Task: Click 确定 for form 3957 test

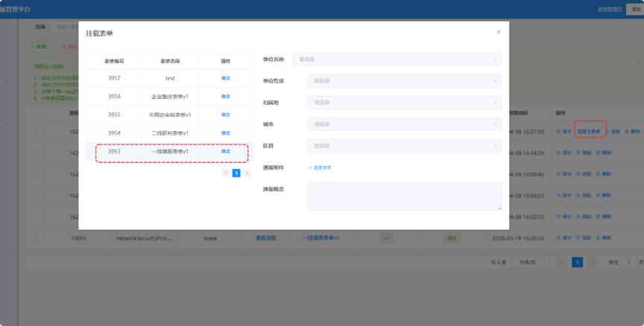Action: coord(226,78)
